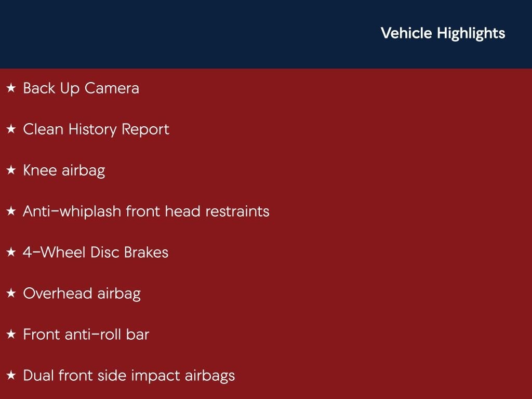Click the word Highlights in the header title
Viewport: 532px width, 399px height.
[471, 33]
